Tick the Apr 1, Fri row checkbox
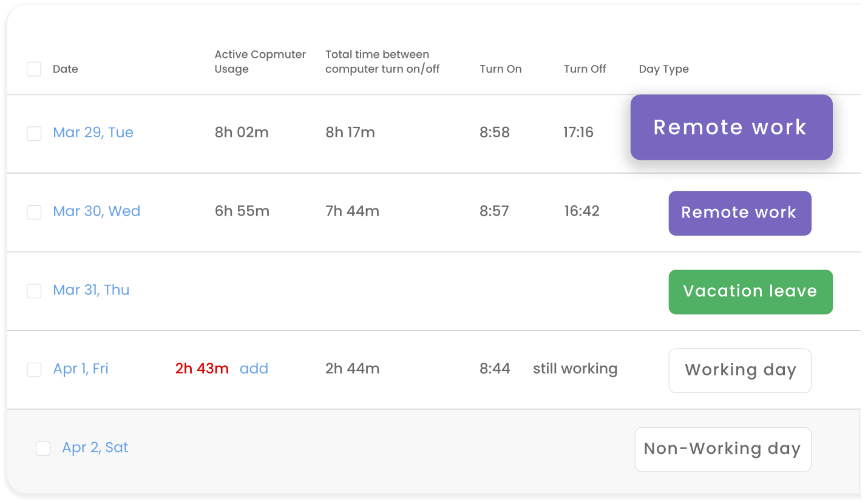868x503 pixels. (x=34, y=369)
